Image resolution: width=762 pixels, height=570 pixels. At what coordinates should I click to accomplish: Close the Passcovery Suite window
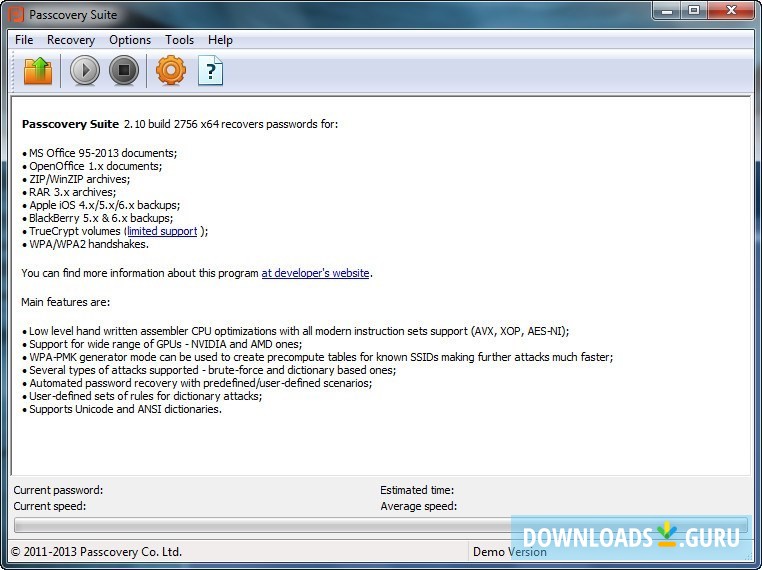click(x=731, y=11)
